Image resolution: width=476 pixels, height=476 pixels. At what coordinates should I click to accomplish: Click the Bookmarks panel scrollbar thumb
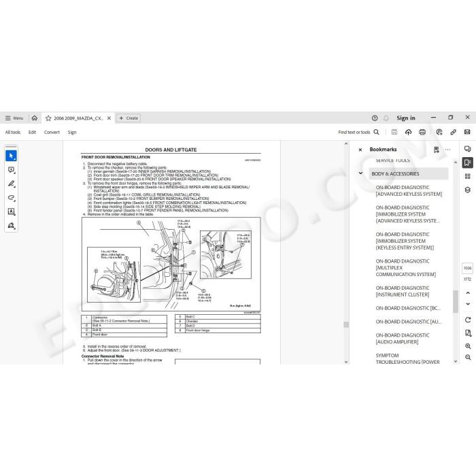[456, 301]
